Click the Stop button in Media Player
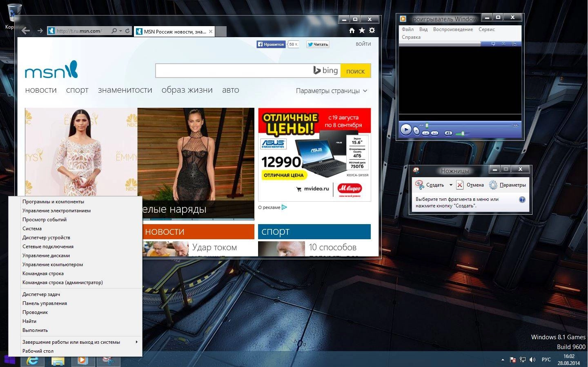 tap(416, 131)
